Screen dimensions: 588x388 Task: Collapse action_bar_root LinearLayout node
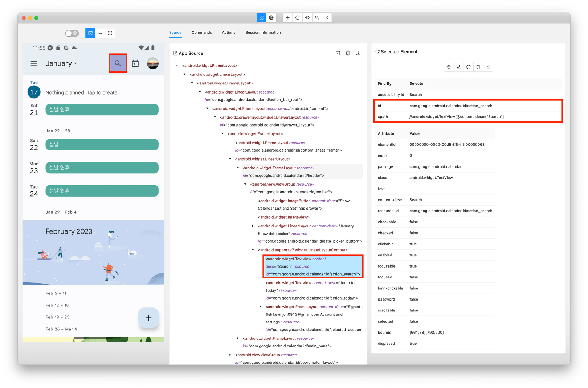(x=200, y=92)
